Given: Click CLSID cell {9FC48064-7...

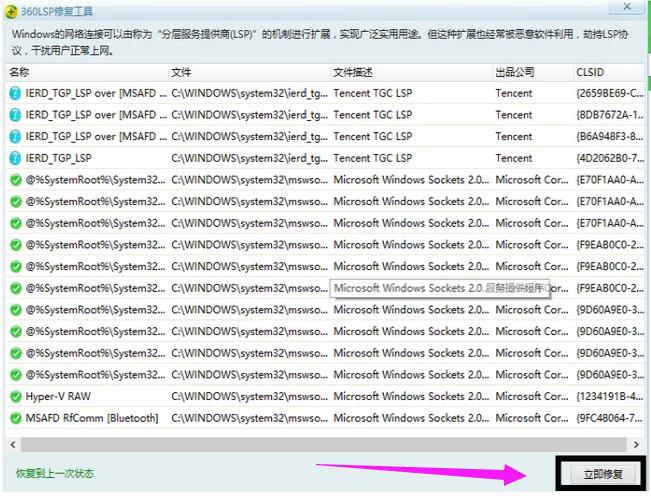Looking at the screenshot, I should [610, 418].
